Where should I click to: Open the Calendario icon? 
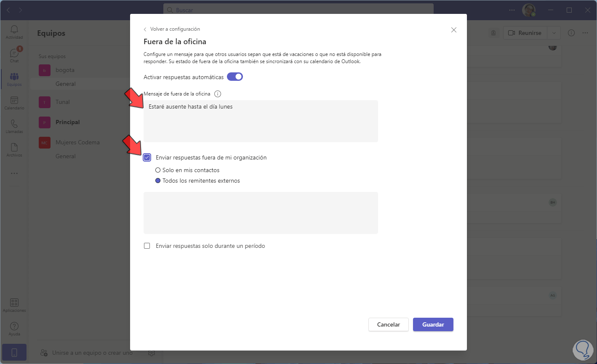(14, 102)
